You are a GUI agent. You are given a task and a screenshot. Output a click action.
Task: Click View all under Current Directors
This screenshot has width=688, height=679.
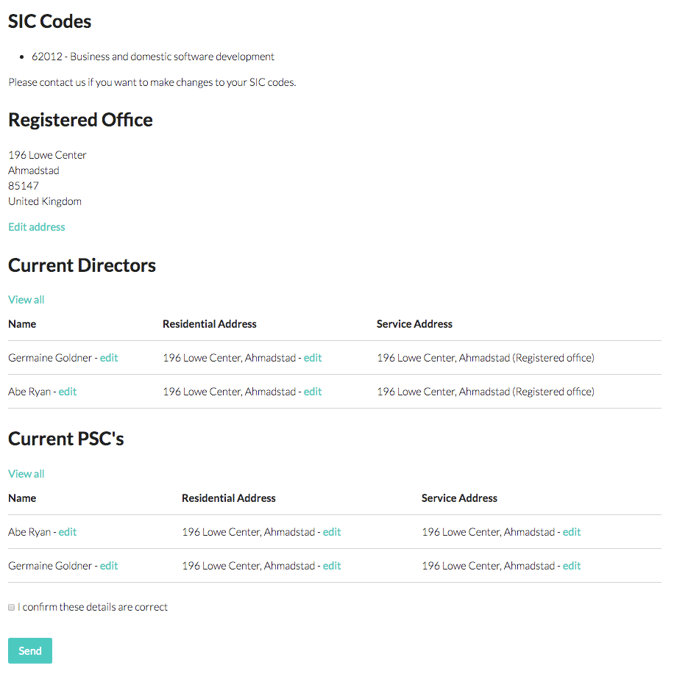(x=26, y=300)
